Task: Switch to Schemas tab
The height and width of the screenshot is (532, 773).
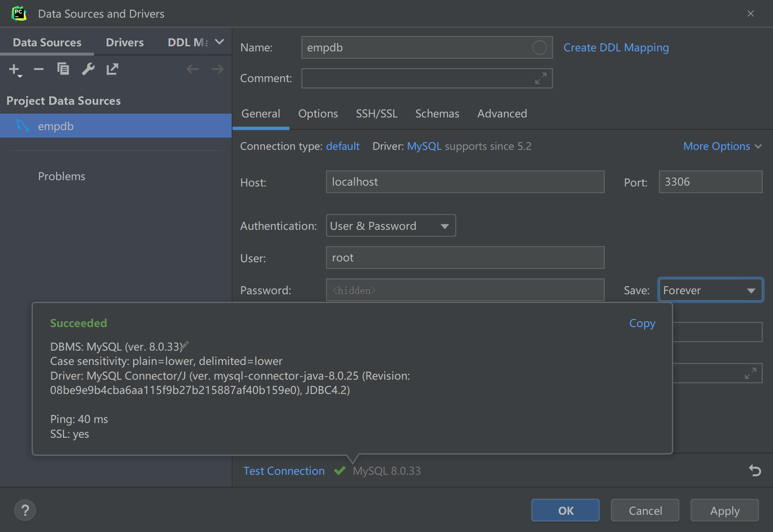Action: 437,114
